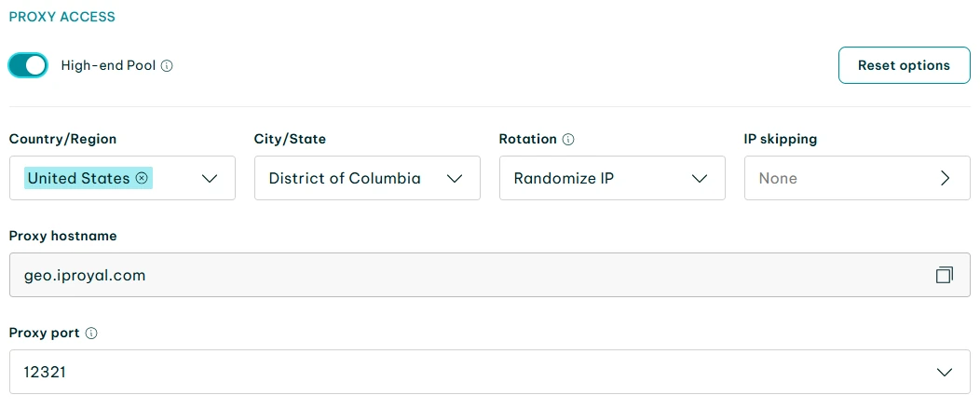Click the 12321 proxy port value
Screen dimensions: 980x409
click(45, 372)
